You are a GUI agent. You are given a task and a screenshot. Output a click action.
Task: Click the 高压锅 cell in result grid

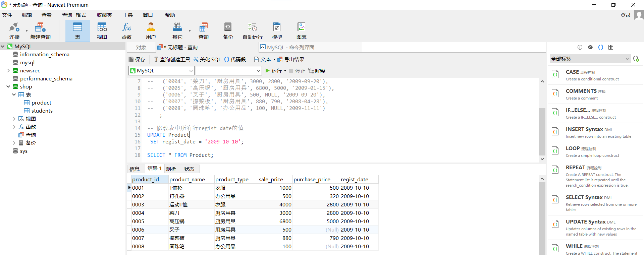192,221
